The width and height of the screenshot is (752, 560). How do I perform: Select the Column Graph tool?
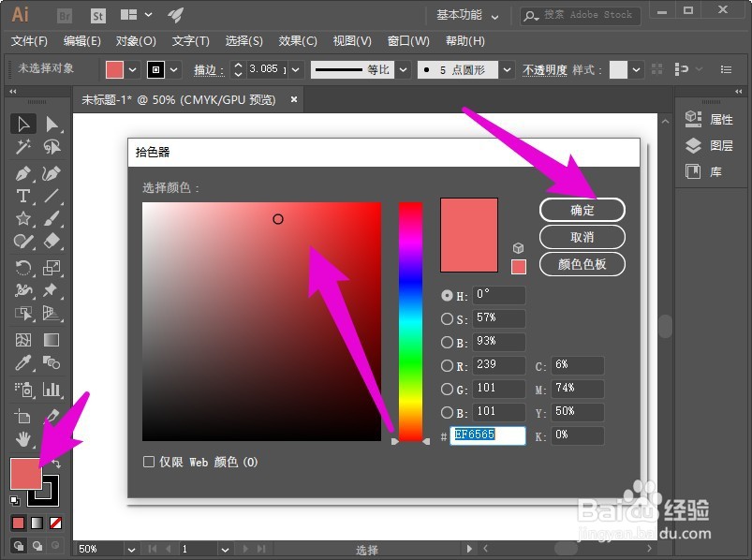(x=52, y=389)
